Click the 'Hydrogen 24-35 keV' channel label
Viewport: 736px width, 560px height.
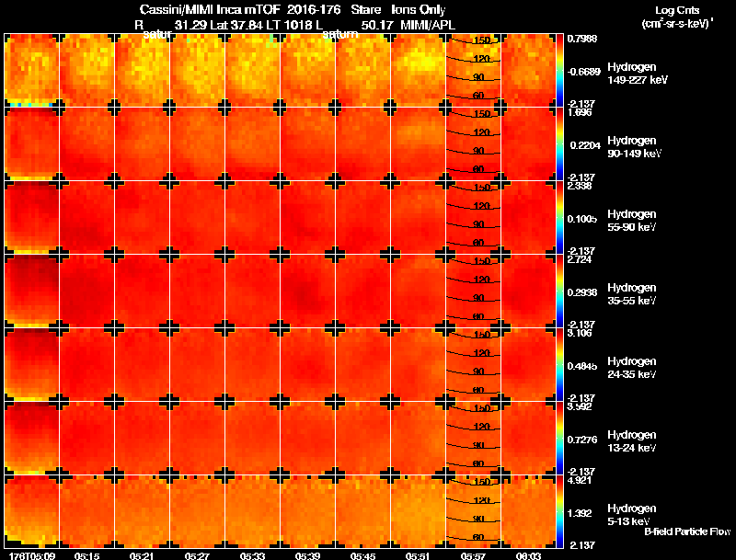click(x=632, y=368)
